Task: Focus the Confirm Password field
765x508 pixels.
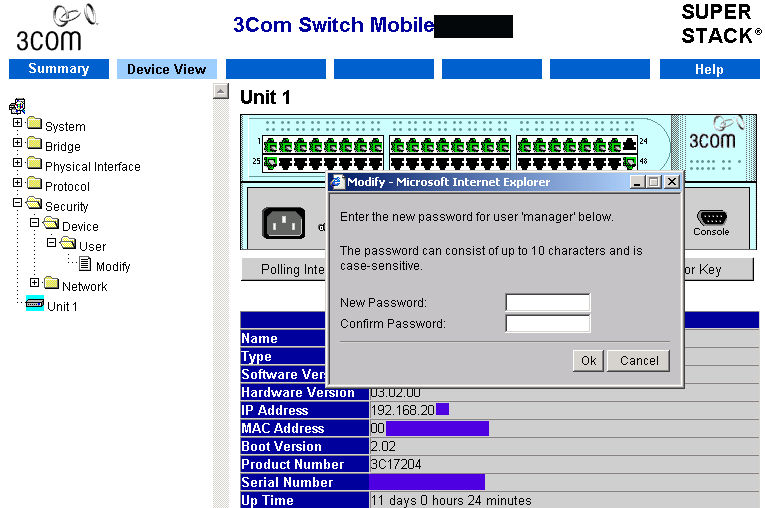Action: click(548, 323)
